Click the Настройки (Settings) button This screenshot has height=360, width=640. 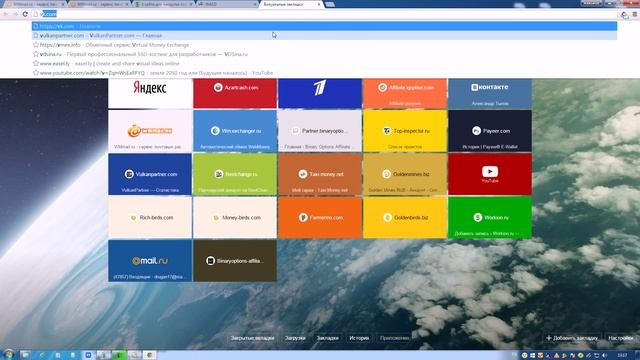(621, 338)
